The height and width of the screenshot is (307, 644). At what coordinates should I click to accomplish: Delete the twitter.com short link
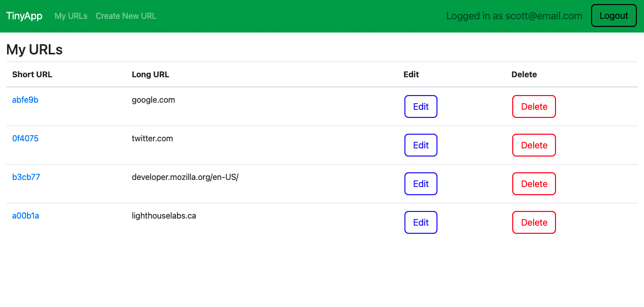tap(534, 145)
